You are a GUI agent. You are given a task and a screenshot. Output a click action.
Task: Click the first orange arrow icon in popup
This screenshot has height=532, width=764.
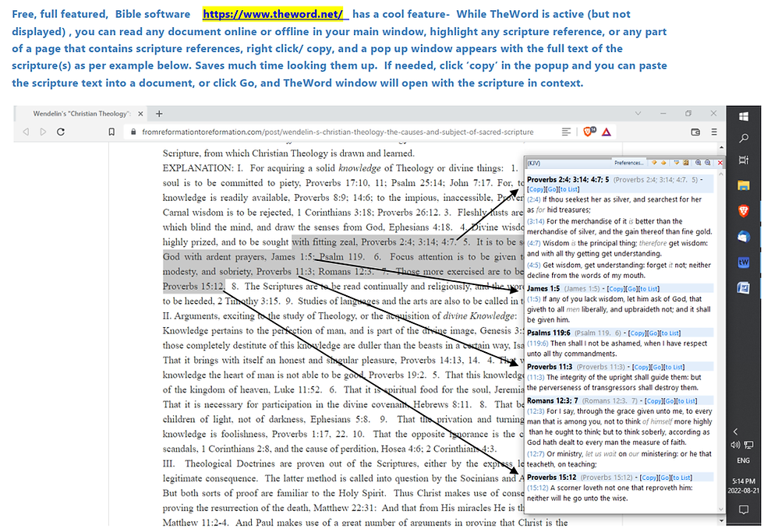pyautogui.click(x=655, y=163)
